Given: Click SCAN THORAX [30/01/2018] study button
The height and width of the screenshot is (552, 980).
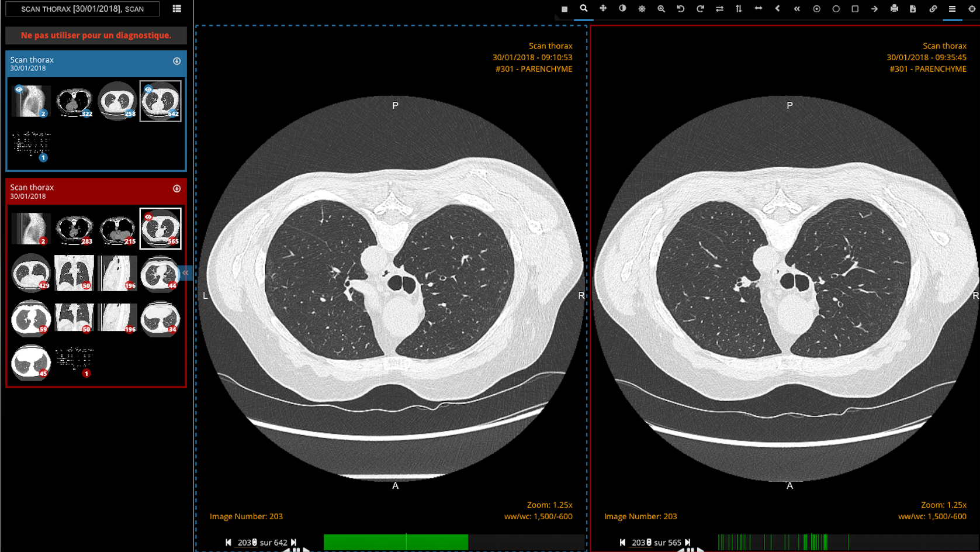Looking at the screenshot, I should click(82, 9).
